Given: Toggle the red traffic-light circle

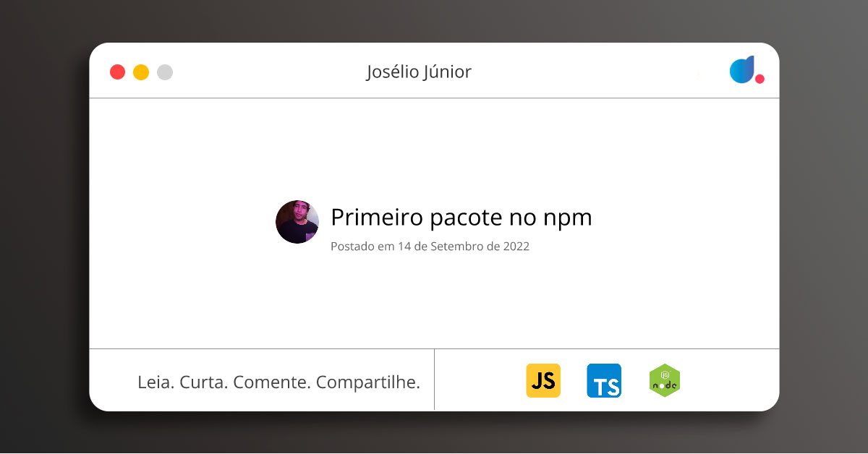Looking at the screenshot, I should point(117,72).
